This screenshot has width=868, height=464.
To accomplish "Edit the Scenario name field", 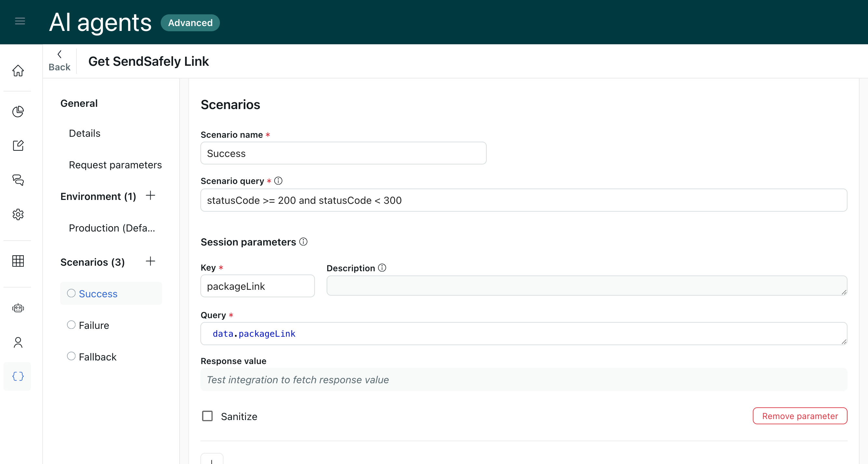I will click(343, 153).
